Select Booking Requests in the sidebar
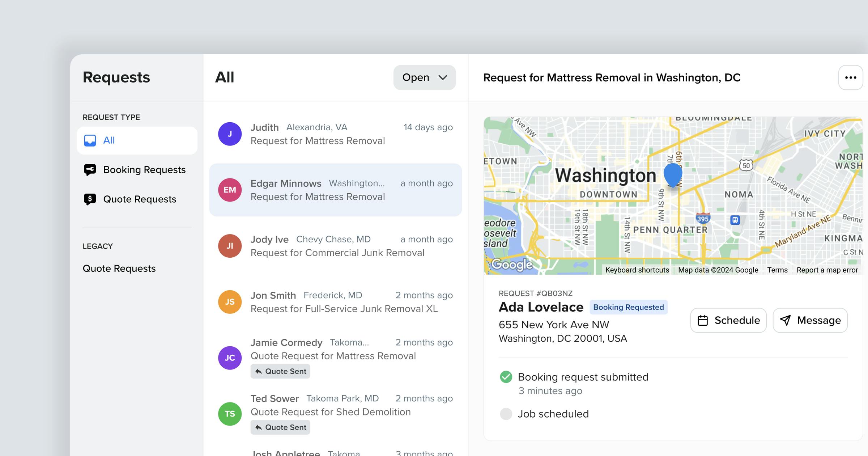This screenshot has width=868, height=456. (x=145, y=170)
